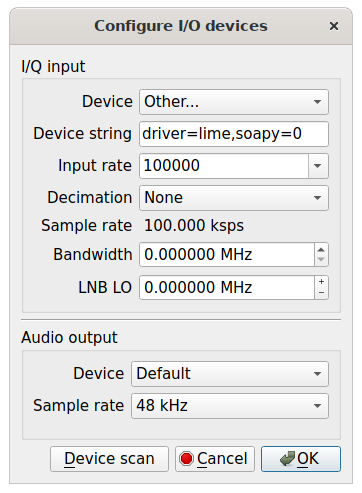Screen dimensions: 362x493
Task: Open the I/Q input Device dropdown
Action: pyautogui.click(x=234, y=102)
